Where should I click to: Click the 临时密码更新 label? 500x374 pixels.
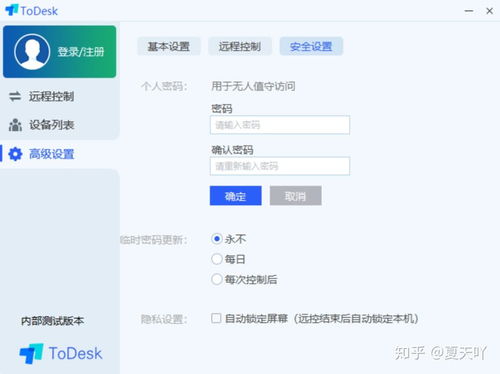(154, 240)
